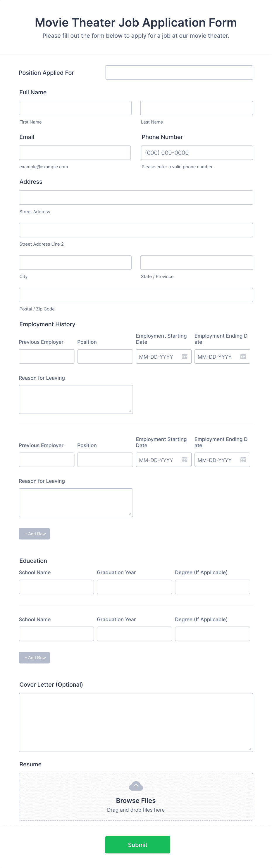Image resolution: width=272 pixels, height=868 pixels.
Task: Click the Phone Number field
Action: tap(197, 153)
